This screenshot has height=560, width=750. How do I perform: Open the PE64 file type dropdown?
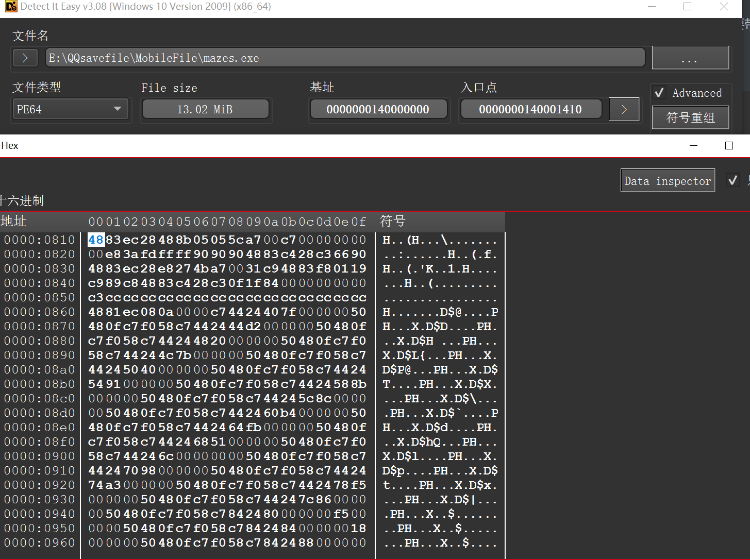click(x=70, y=109)
